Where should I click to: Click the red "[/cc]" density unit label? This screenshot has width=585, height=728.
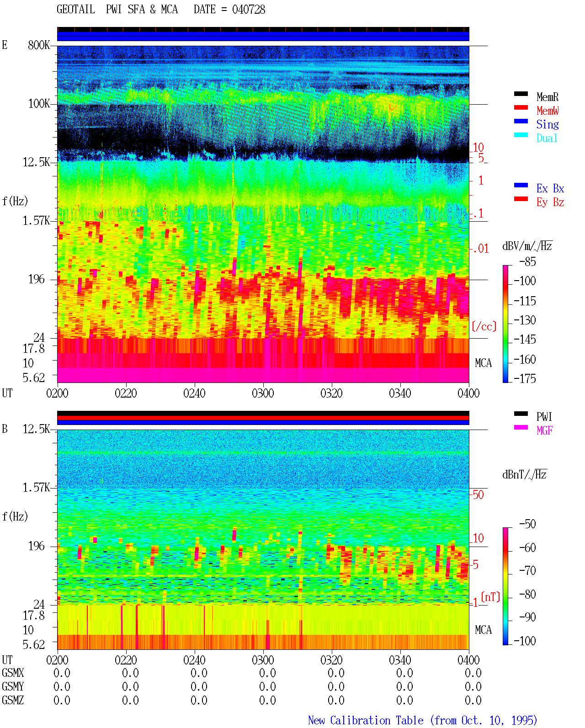484,326
